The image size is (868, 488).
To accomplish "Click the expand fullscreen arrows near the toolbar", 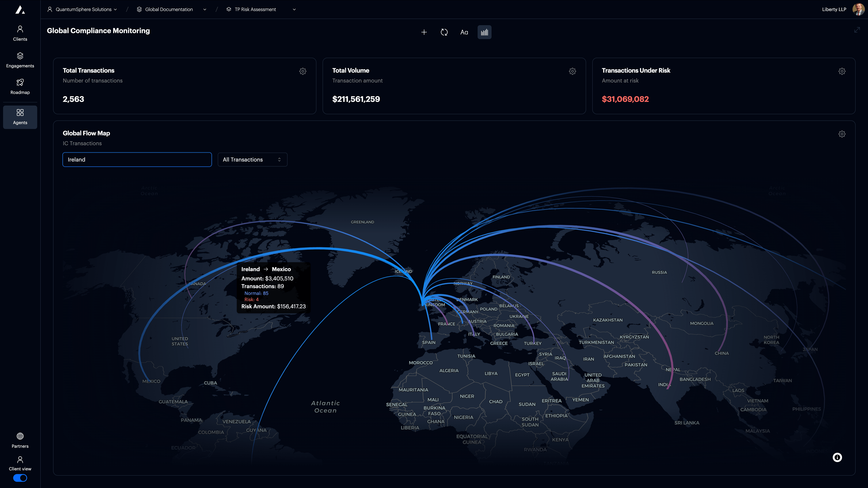I will coord(857,30).
